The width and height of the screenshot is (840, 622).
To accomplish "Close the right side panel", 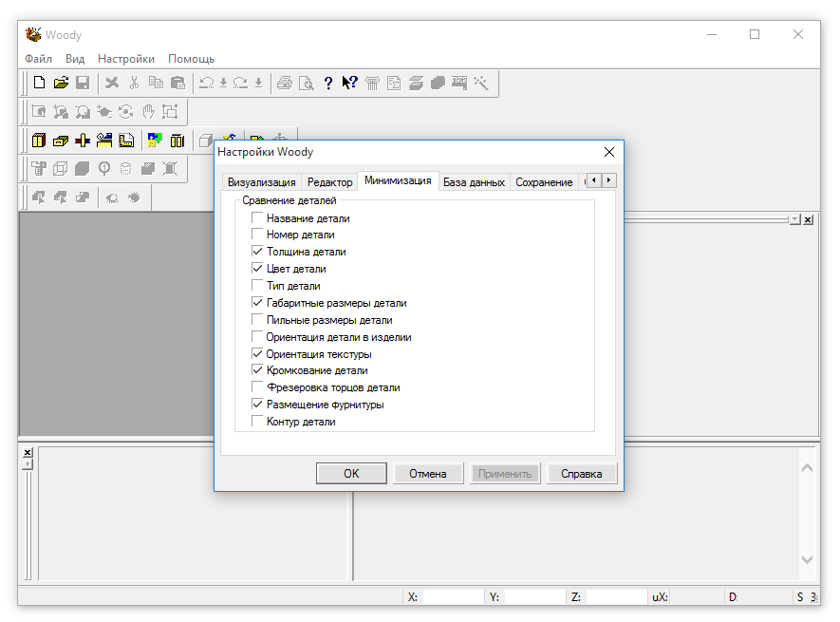I will click(808, 219).
